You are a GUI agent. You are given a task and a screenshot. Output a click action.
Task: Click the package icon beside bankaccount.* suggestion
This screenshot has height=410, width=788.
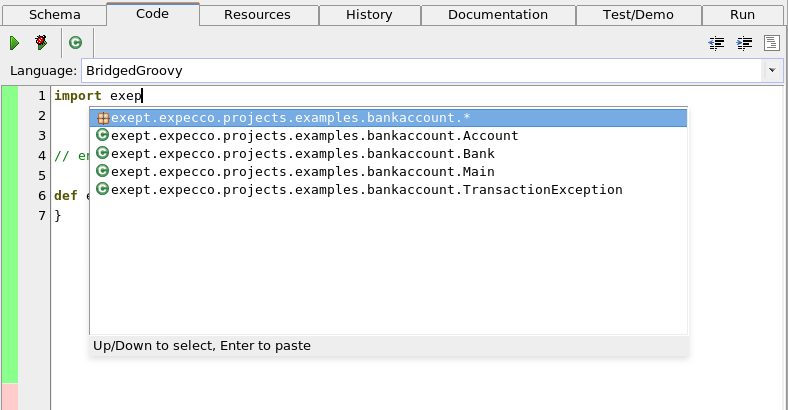pos(102,118)
